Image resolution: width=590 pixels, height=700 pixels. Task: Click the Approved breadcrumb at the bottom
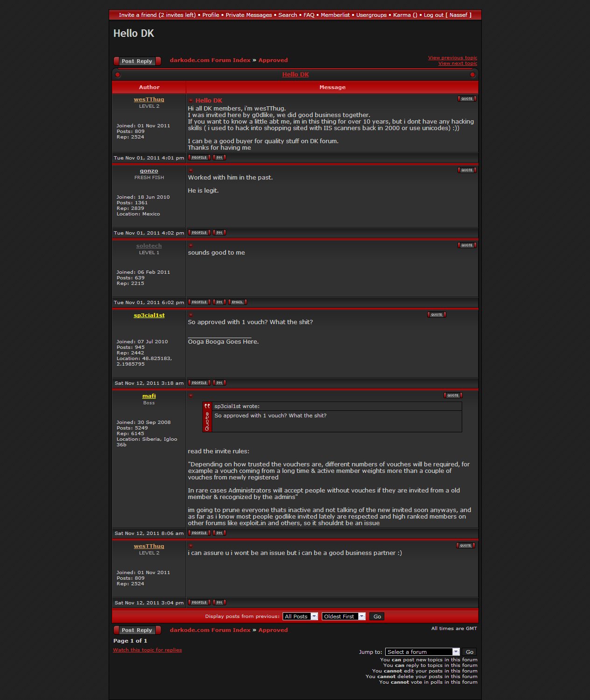point(273,630)
